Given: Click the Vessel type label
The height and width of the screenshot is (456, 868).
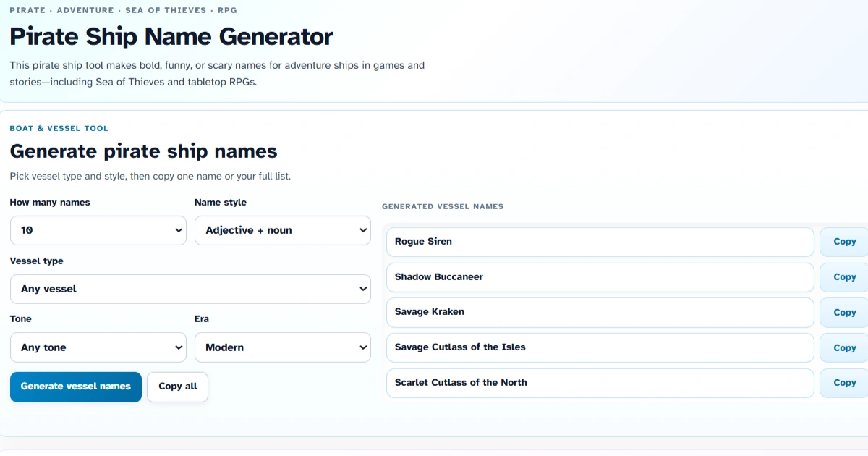Looking at the screenshot, I should click(37, 261).
